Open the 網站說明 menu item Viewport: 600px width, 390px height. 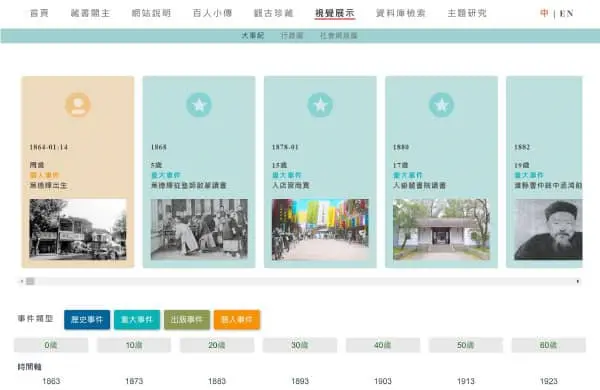click(x=151, y=13)
